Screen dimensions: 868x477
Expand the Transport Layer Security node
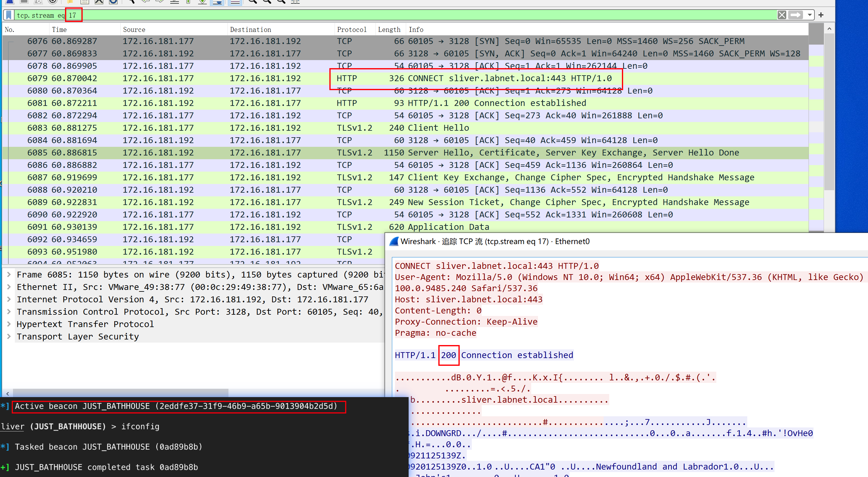(x=9, y=336)
